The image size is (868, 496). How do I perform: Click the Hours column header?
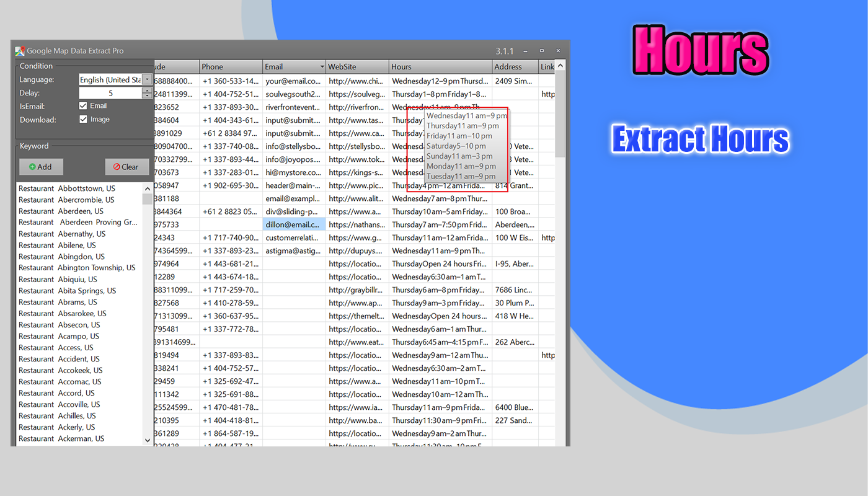click(440, 67)
